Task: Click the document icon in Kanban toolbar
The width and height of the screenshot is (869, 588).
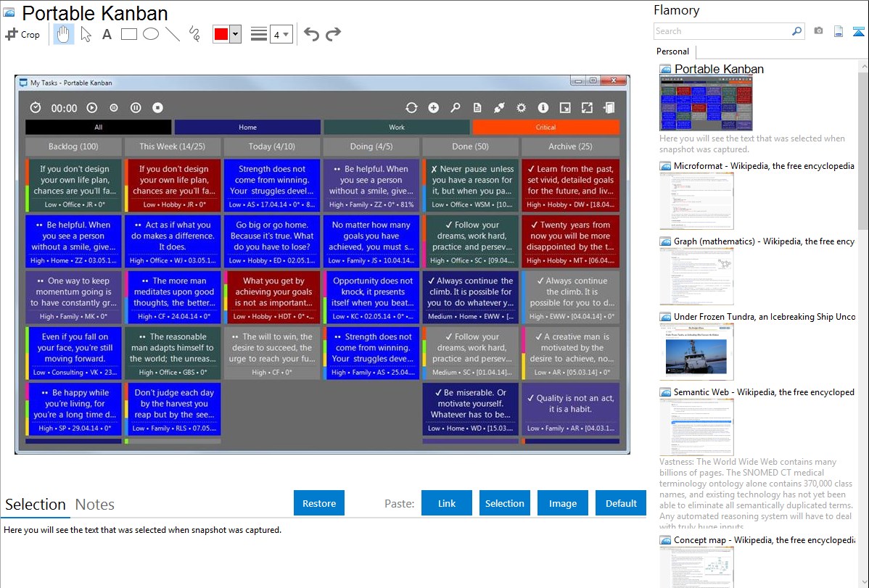Action: click(477, 107)
